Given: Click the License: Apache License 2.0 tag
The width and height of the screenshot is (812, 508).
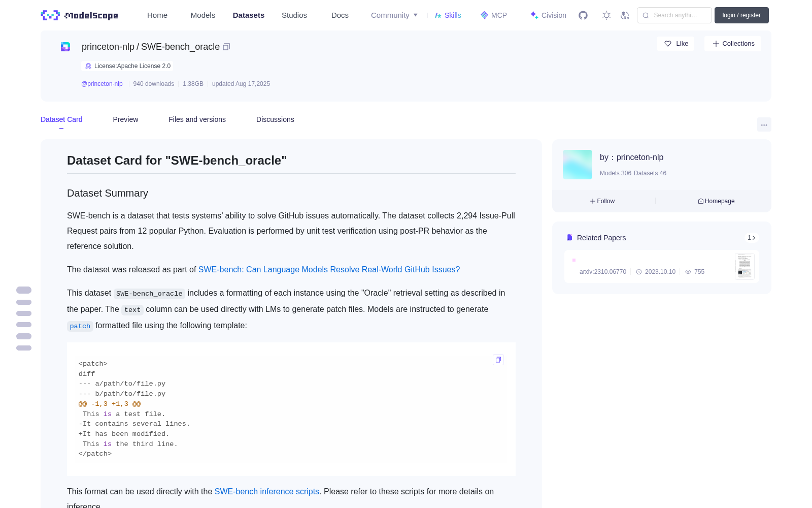Looking at the screenshot, I should [127, 66].
